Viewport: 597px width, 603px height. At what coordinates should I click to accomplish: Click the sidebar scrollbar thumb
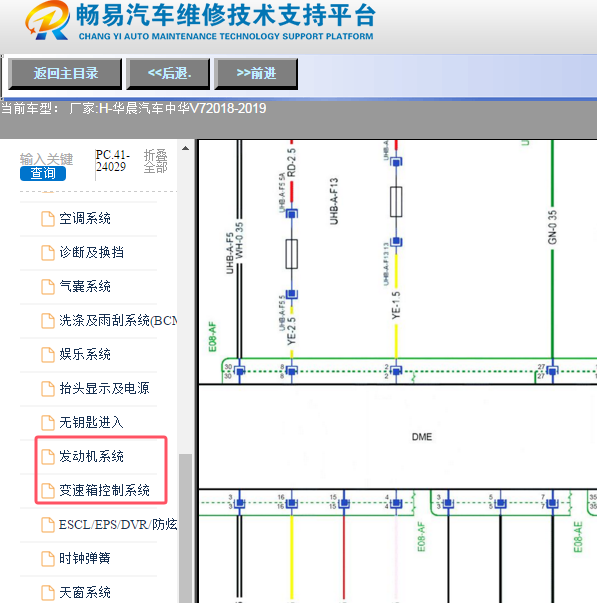[185, 528]
